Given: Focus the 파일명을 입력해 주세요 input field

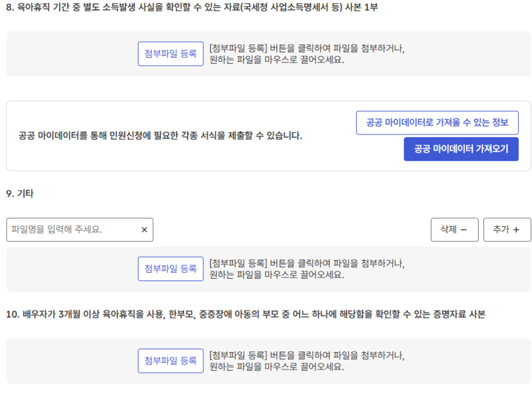Looking at the screenshot, I should click(80, 230).
